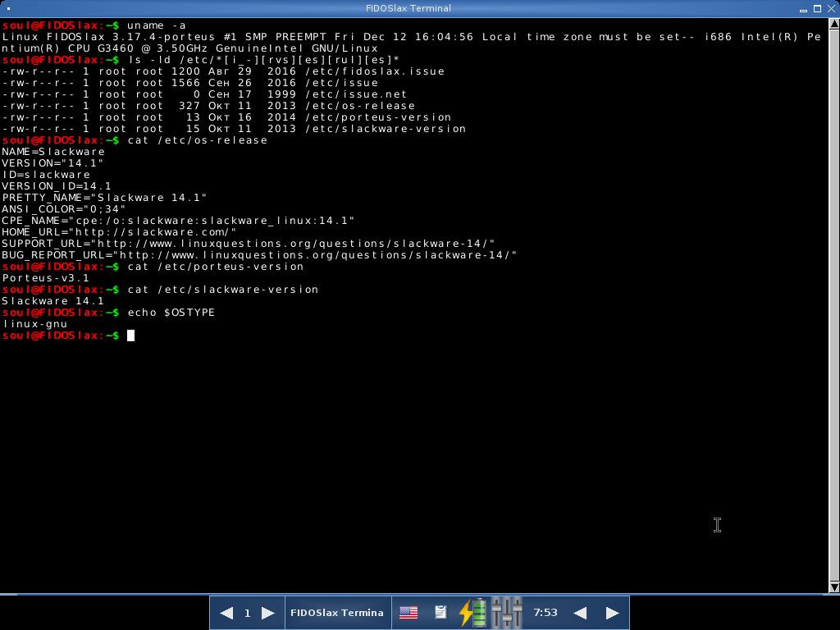Click the 'PRETTY_NAME="Slackware 14.1"' line
840x630 pixels.
pyautogui.click(x=104, y=198)
